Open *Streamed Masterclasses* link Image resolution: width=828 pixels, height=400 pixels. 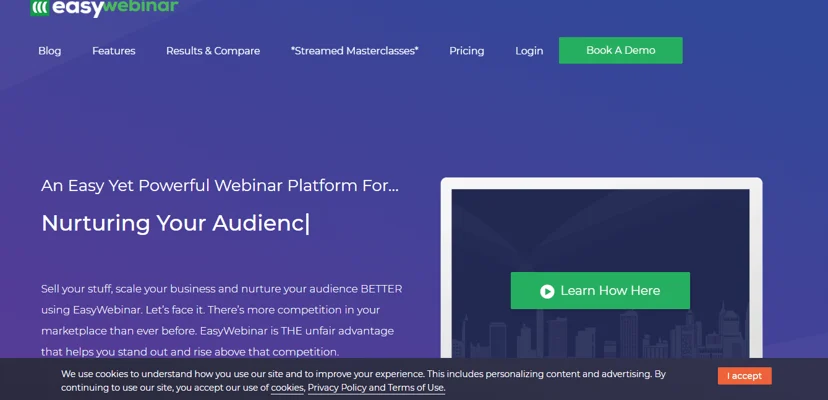coord(354,51)
